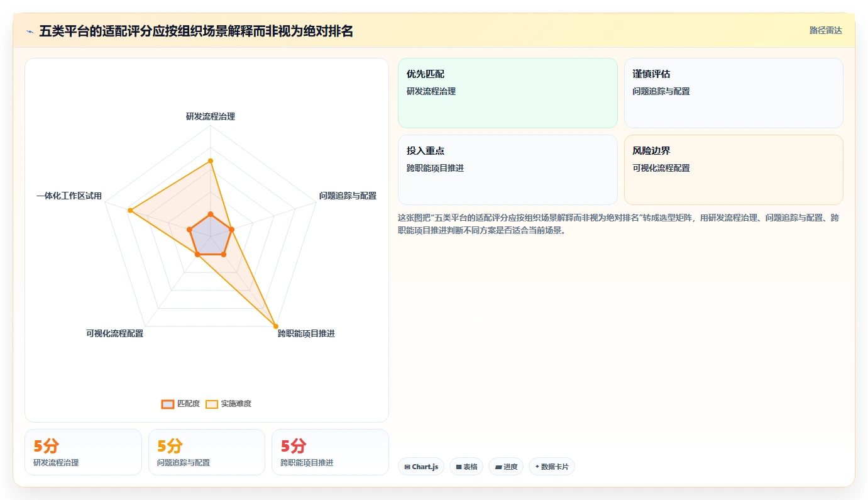868x500 pixels.
Task: Click the 5分 score card for 研发流程治理
Action: tap(83, 452)
